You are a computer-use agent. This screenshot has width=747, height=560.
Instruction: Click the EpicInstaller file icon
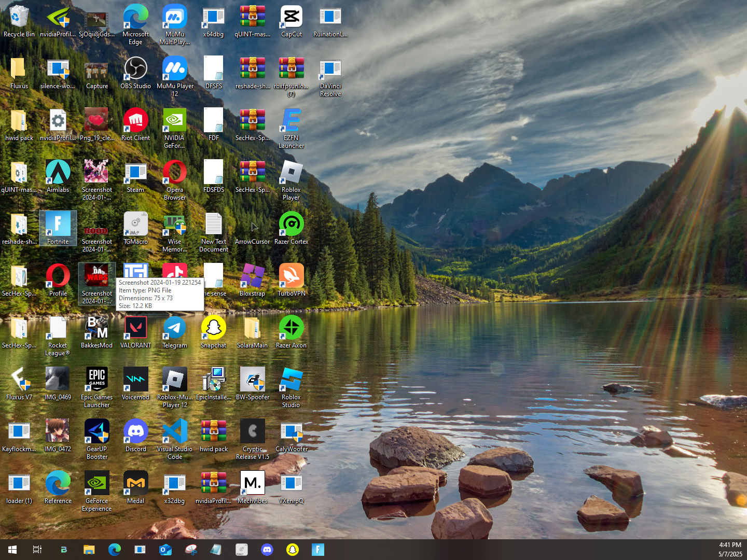(x=214, y=384)
